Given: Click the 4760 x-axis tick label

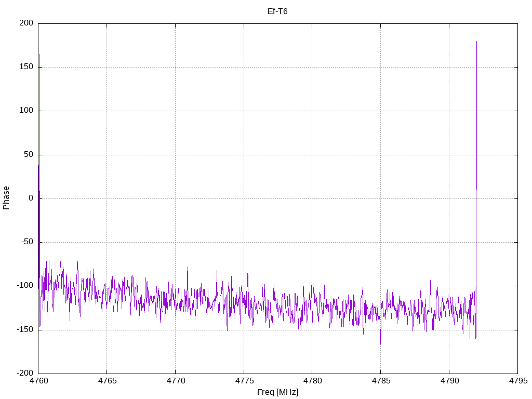Looking at the screenshot, I should coord(38,381).
